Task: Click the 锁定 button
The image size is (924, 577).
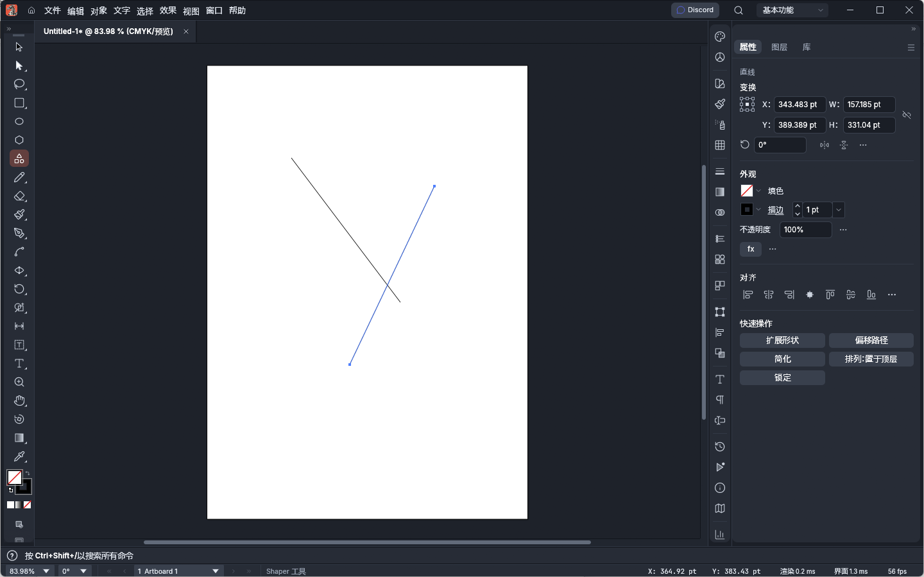Action: tap(782, 377)
